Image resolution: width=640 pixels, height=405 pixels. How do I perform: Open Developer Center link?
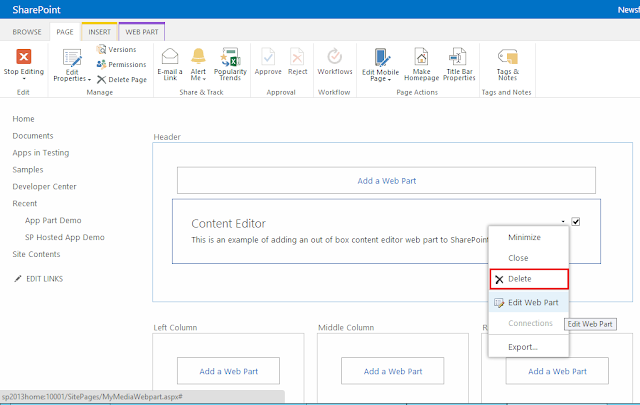pyautogui.click(x=44, y=187)
